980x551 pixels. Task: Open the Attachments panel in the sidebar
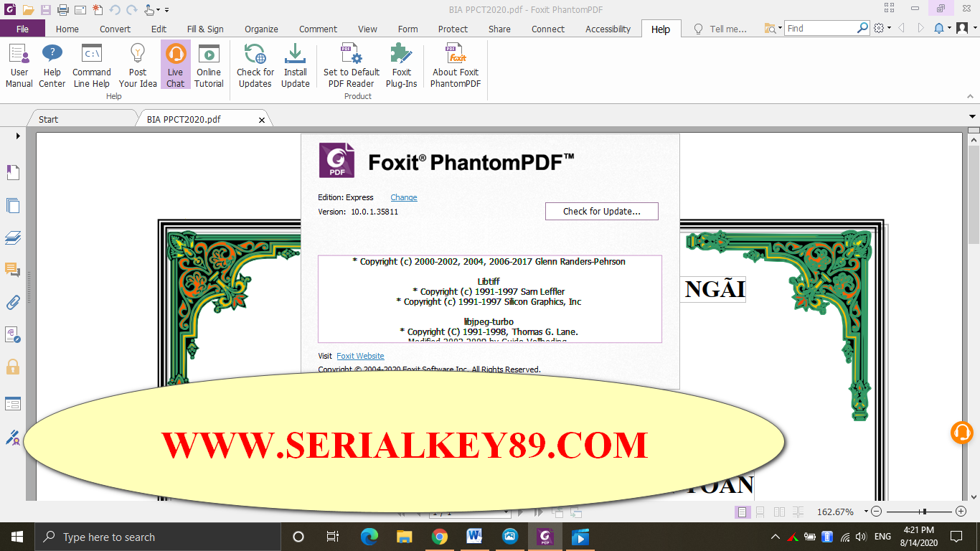(x=13, y=302)
